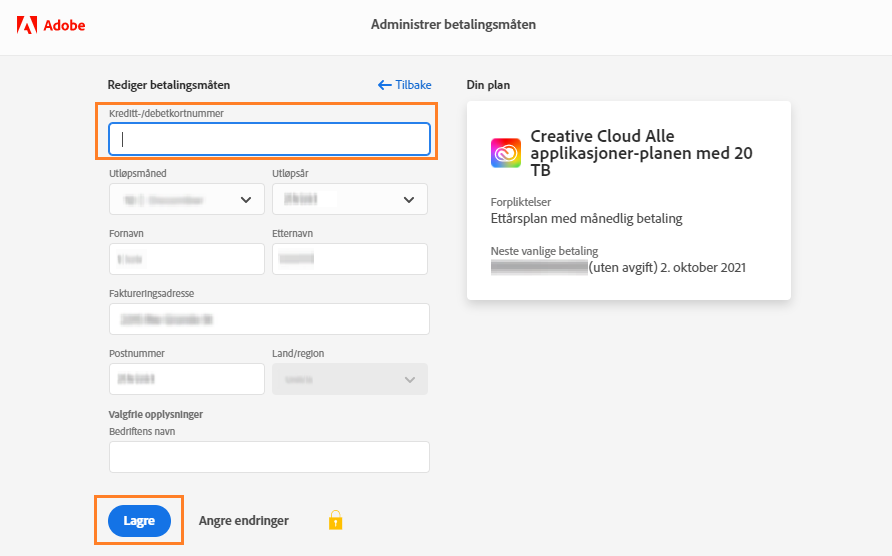Click Angre endringer to discard changes
Viewport: 892px width, 556px height.
click(x=244, y=520)
